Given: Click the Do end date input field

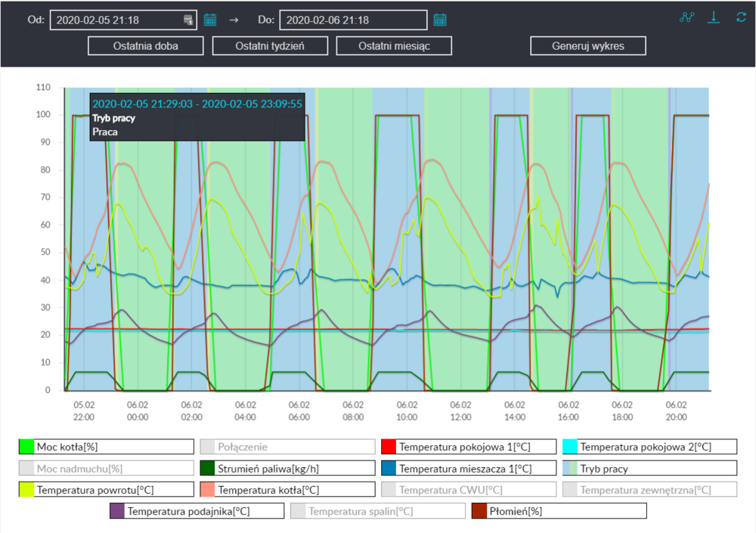Looking at the screenshot, I should point(354,20).
